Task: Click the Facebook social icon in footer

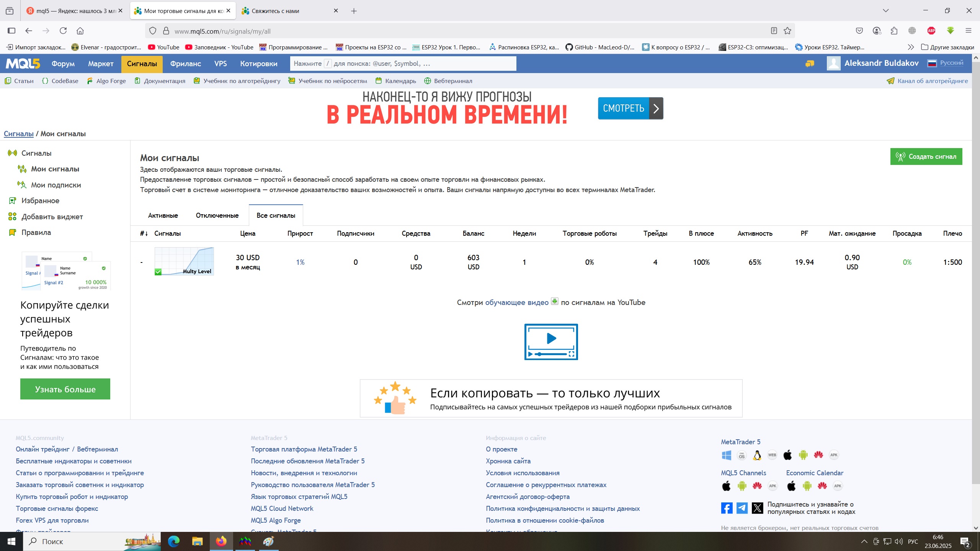Action: (x=727, y=508)
